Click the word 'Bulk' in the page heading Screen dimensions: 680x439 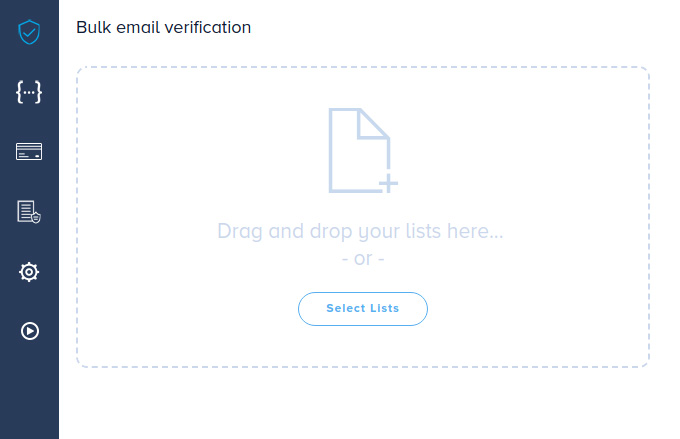tap(93, 27)
